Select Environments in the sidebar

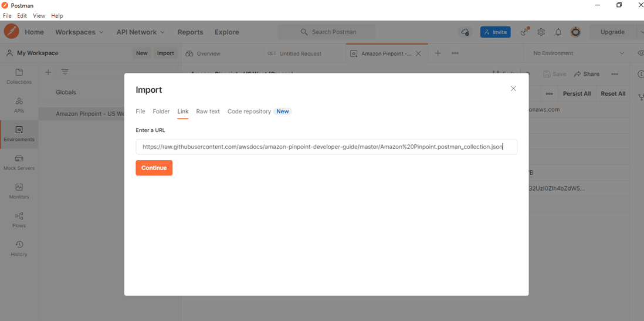coord(19,134)
